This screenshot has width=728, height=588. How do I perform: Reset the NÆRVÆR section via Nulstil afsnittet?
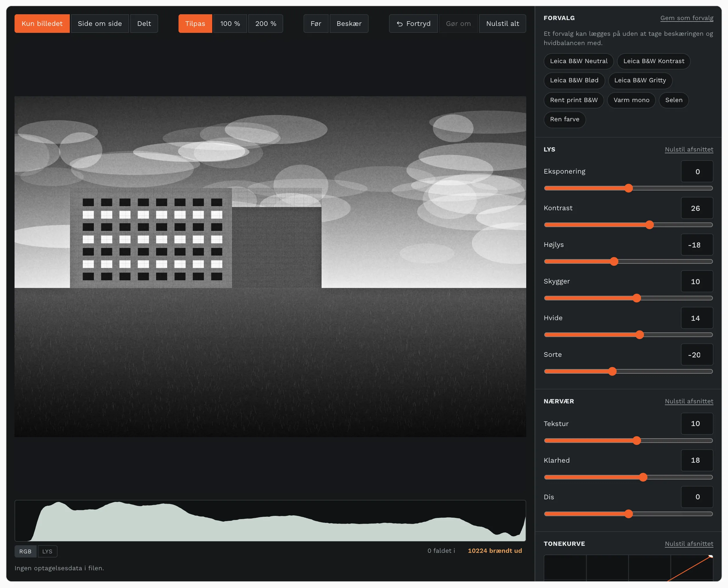click(x=689, y=401)
